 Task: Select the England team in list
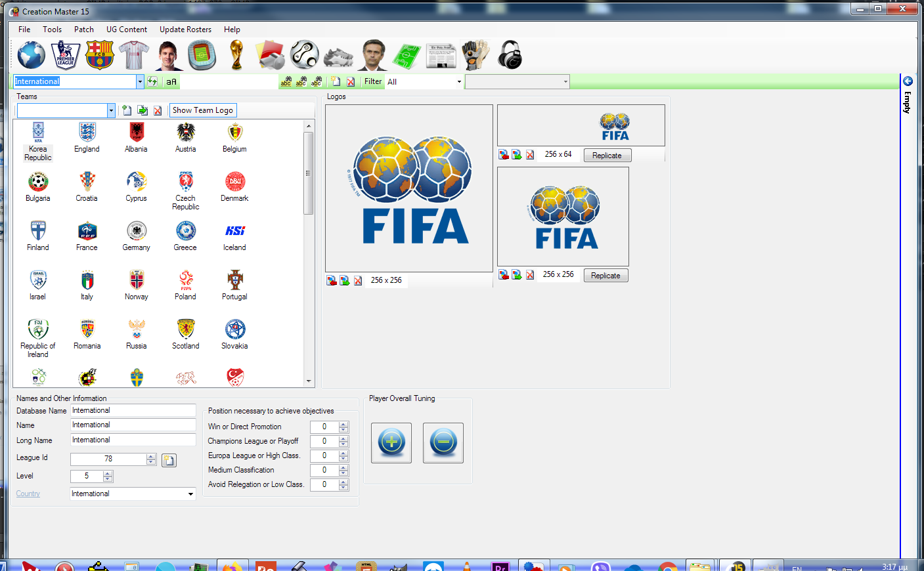point(87,138)
